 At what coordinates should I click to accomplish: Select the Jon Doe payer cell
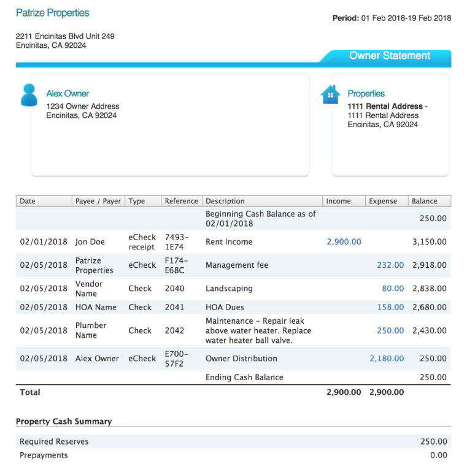[x=90, y=242]
